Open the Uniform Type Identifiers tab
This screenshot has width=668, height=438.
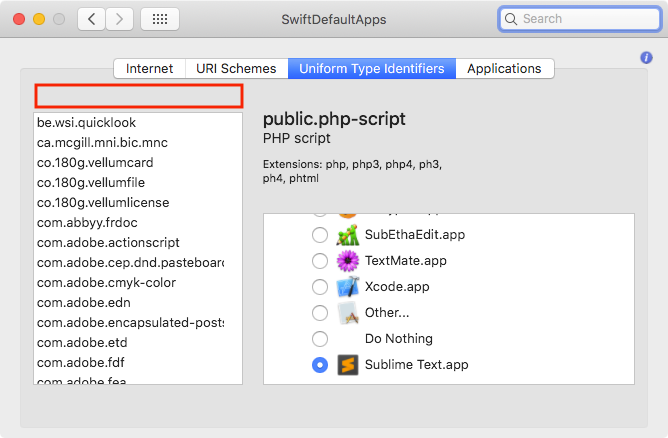(x=372, y=69)
